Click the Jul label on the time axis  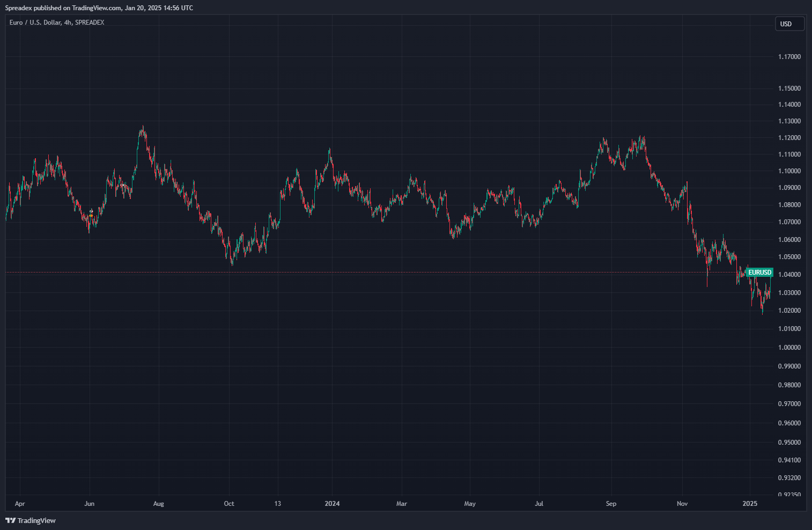[539, 504]
